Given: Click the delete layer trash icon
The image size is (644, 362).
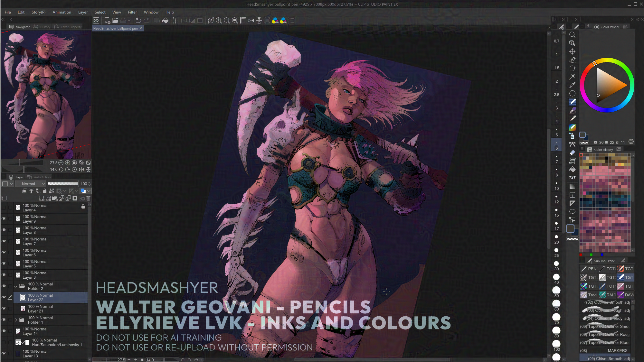Looking at the screenshot, I should (88, 198).
